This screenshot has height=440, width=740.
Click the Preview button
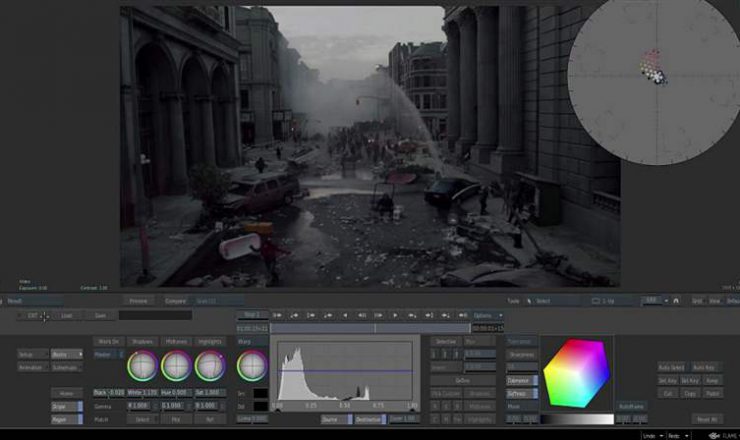(138, 301)
